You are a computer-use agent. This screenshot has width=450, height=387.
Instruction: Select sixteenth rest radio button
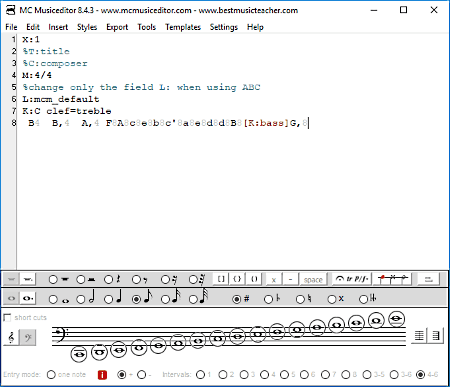(x=165, y=279)
